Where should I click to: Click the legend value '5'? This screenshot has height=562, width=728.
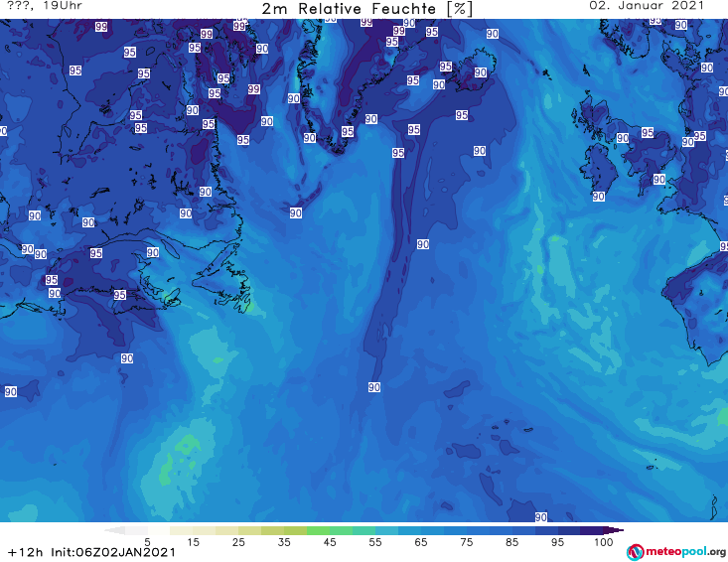[147, 542]
